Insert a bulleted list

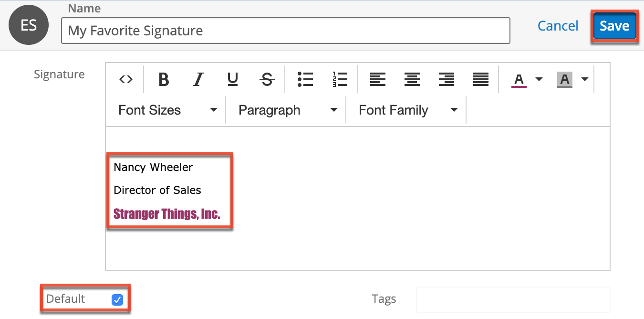305,79
